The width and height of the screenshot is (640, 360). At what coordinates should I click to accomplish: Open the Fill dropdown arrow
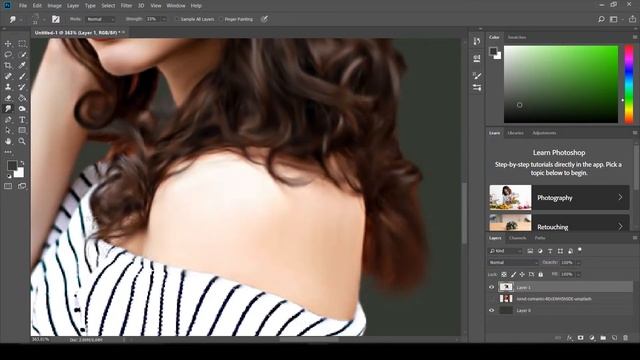578,275
